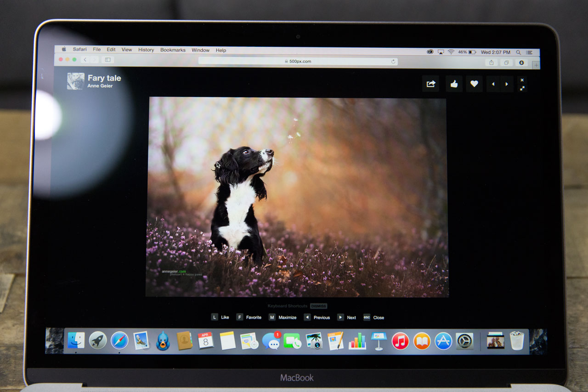Show Safari downloads
588x392 pixels.
pos(521,62)
